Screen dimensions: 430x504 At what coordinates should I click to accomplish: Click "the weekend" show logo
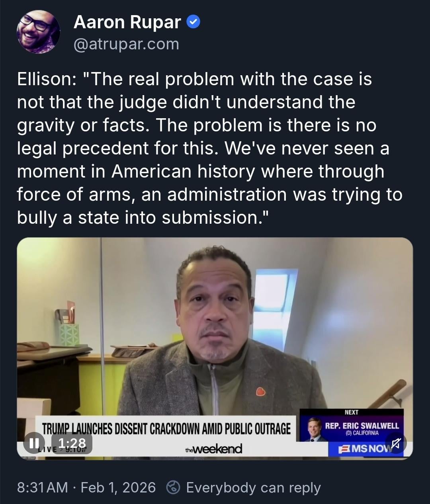(214, 449)
